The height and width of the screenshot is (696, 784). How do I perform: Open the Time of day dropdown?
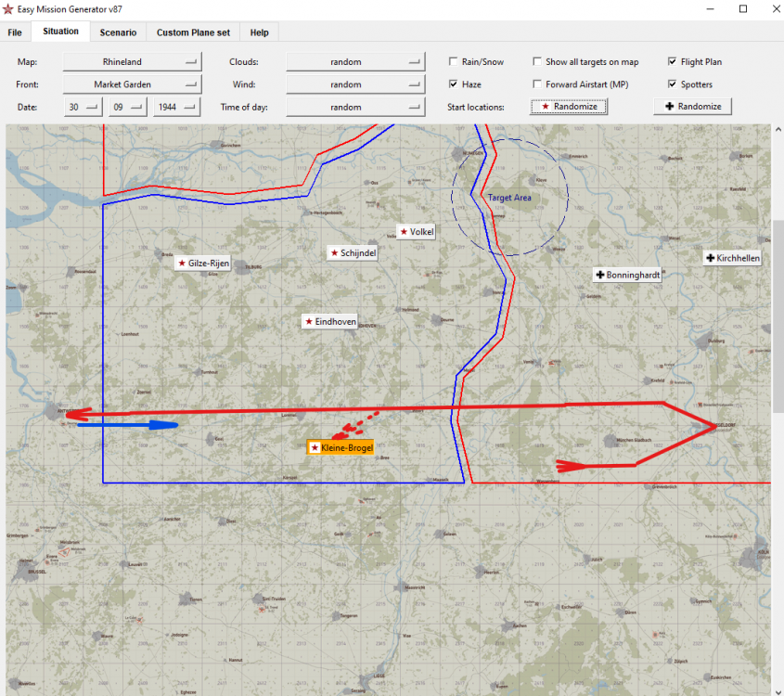[x=355, y=107]
